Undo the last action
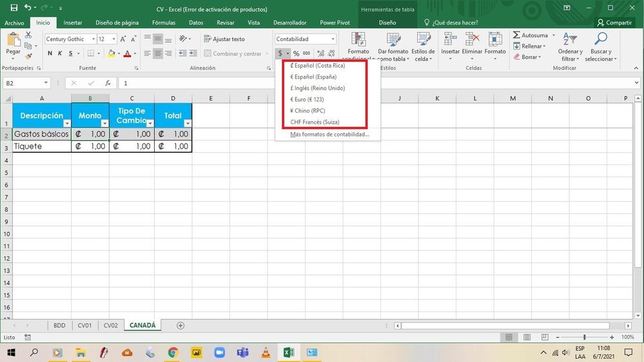The width and height of the screenshot is (644, 362). tap(28, 8)
